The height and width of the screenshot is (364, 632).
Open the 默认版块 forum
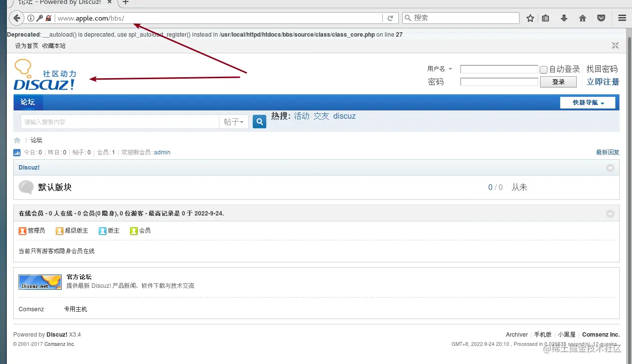click(x=55, y=188)
